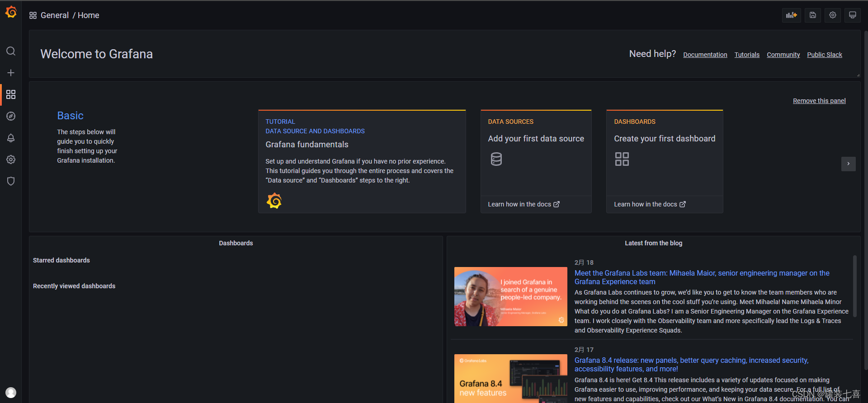Screen dimensions: 868x403
Task: Click the Basic heading
Action: click(70, 116)
